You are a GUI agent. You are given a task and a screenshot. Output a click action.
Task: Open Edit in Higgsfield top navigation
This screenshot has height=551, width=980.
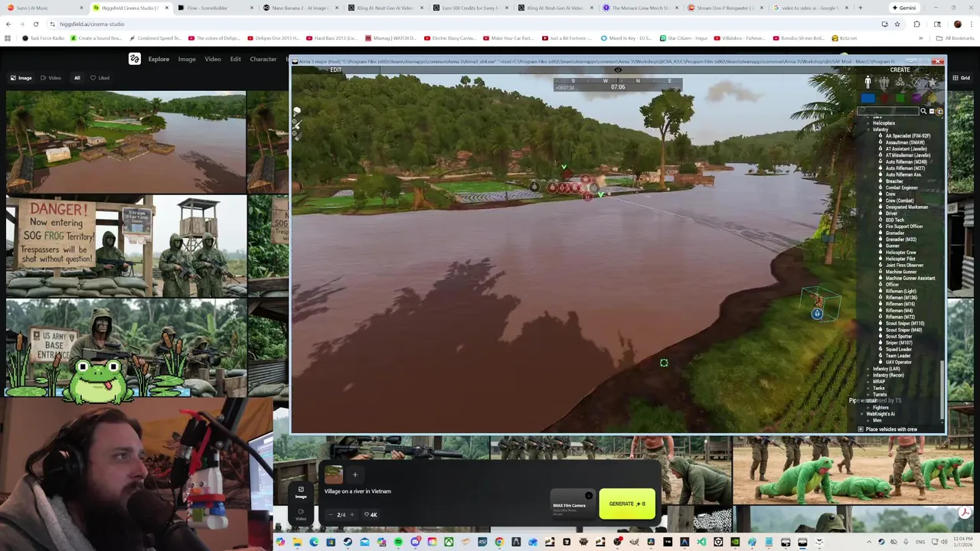coord(236,59)
